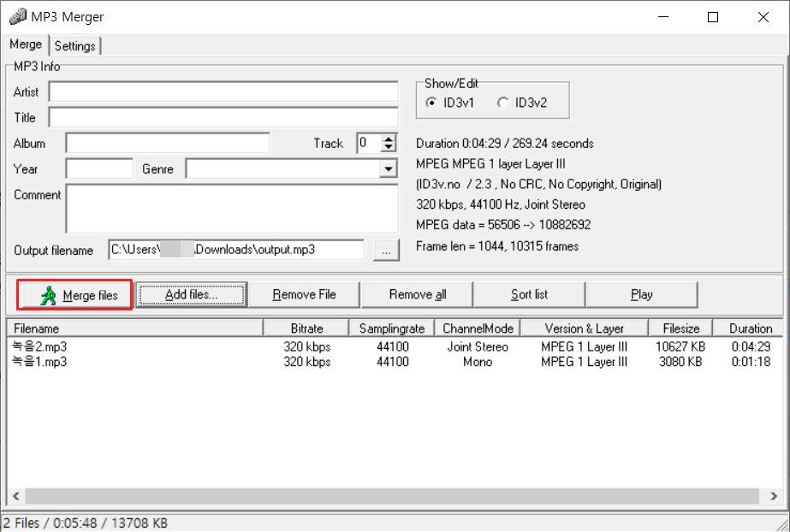Click the status bar text showing 2 Files
The image size is (790, 532).
pyautogui.click(x=85, y=523)
